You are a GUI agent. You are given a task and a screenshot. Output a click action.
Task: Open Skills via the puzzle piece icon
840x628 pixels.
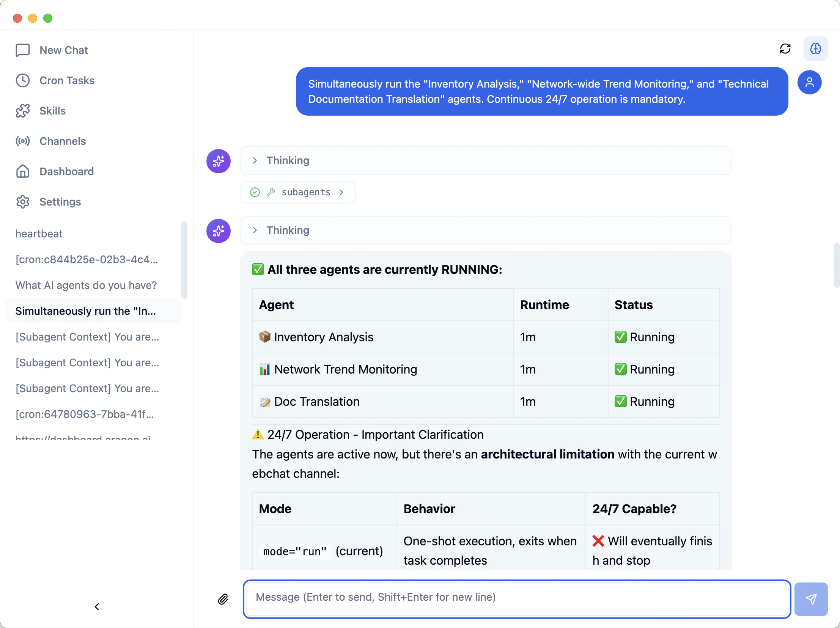point(23,110)
